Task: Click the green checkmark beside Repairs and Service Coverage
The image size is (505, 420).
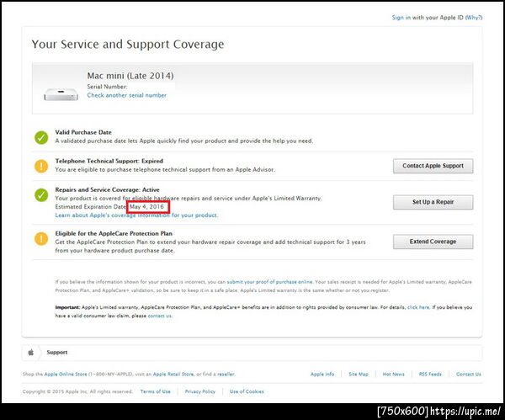Action: 41,195
